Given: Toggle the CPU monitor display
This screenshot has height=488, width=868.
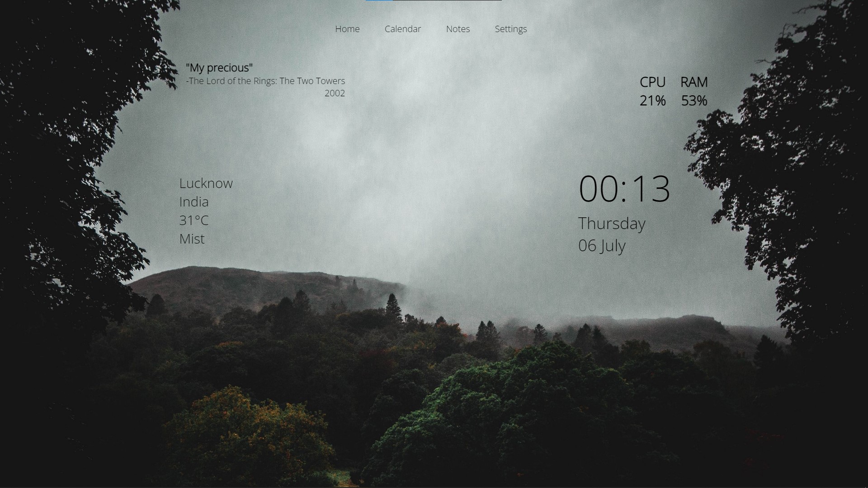Looking at the screenshot, I should click(x=653, y=90).
